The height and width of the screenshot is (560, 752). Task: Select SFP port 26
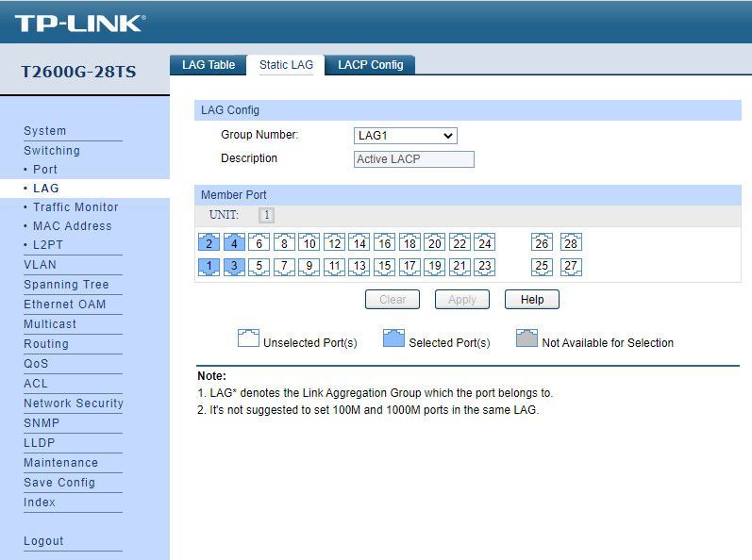click(542, 242)
